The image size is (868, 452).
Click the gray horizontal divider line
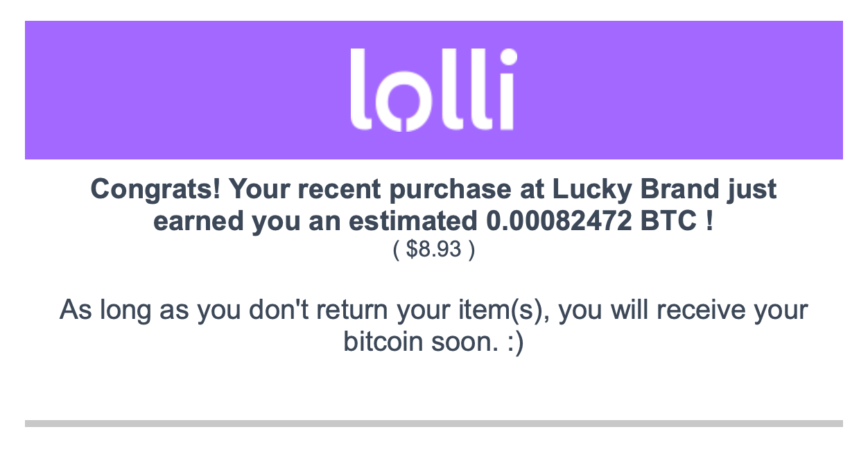pos(434,423)
